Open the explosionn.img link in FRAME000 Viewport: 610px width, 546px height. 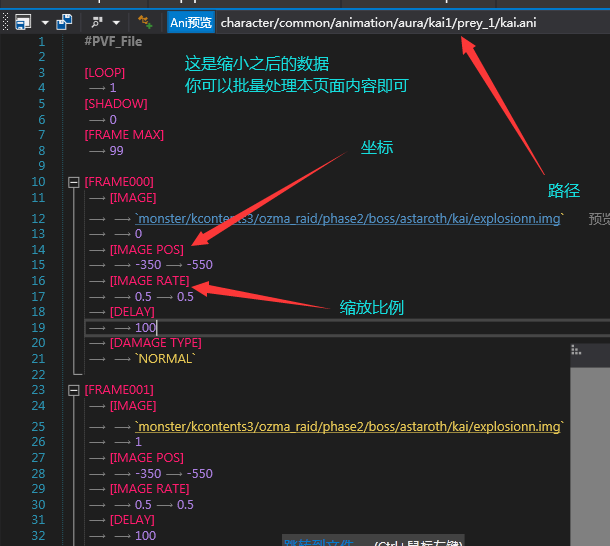click(349, 218)
